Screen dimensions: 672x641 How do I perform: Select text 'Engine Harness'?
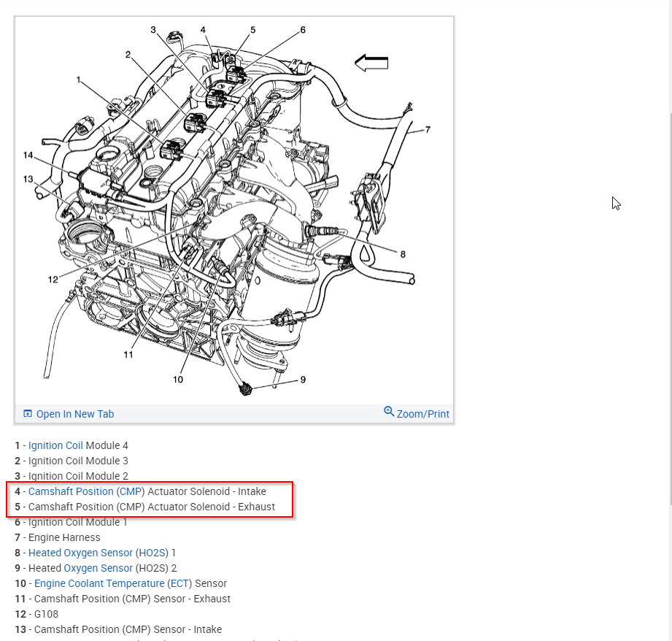pyautogui.click(x=64, y=537)
